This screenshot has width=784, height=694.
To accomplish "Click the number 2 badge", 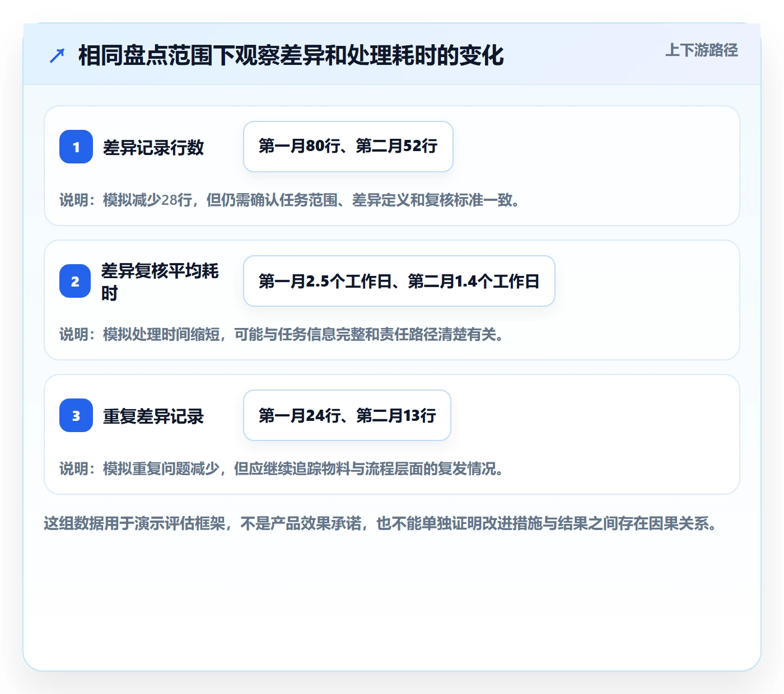I will pos(75,281).
